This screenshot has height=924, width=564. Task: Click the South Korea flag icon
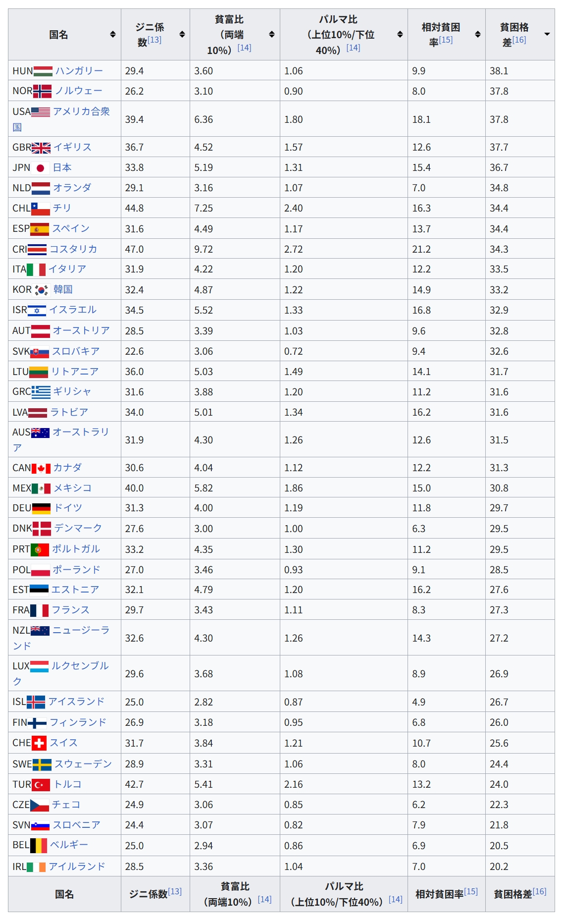click(x=42, y=290)
